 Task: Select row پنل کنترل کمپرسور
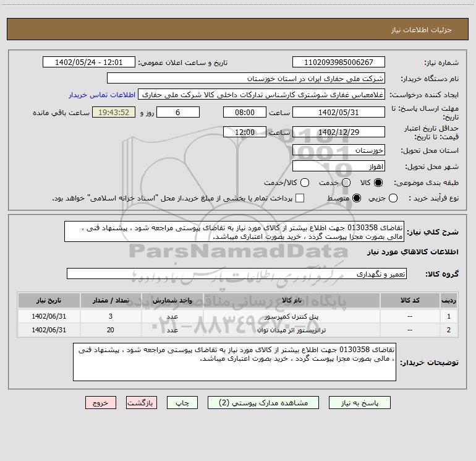pos(238,316)
